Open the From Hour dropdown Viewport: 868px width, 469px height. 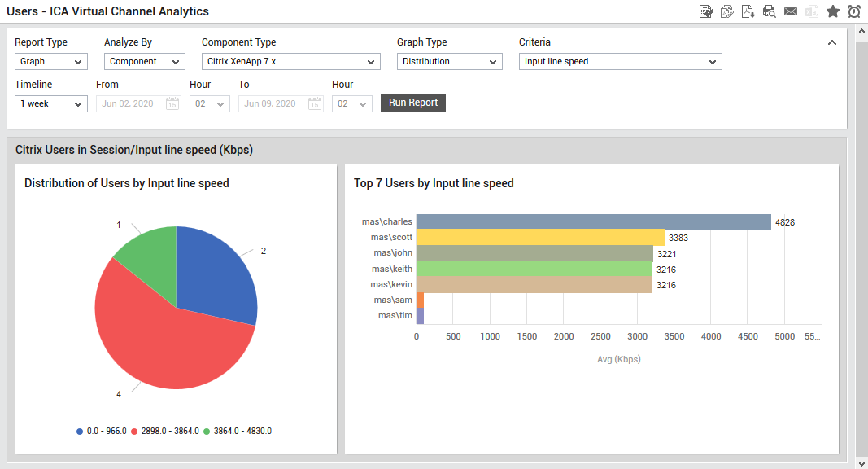pyautogui.click(x=209, y=103)
